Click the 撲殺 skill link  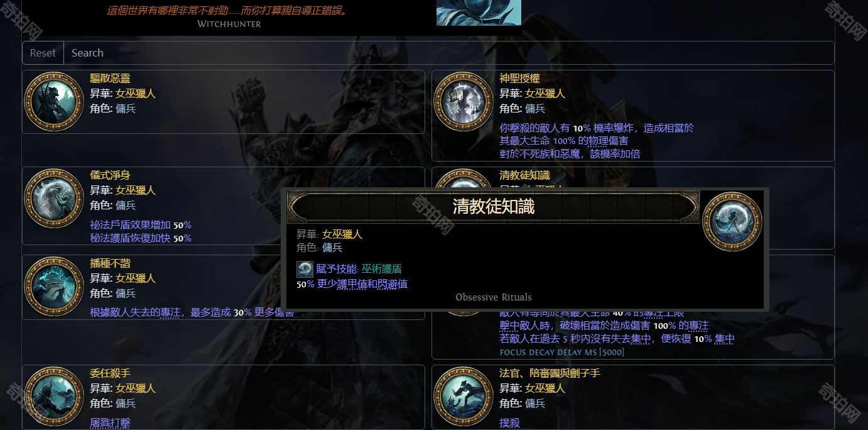509,423
